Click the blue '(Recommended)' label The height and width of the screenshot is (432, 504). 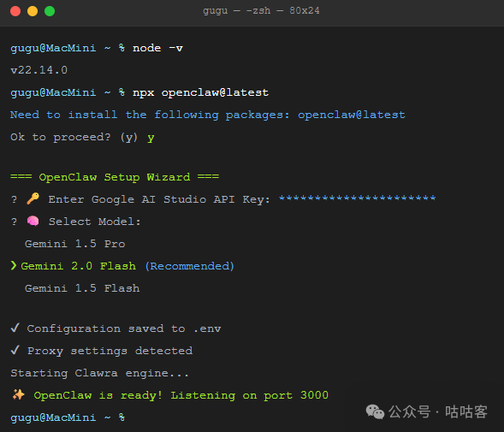coord(190,266)
